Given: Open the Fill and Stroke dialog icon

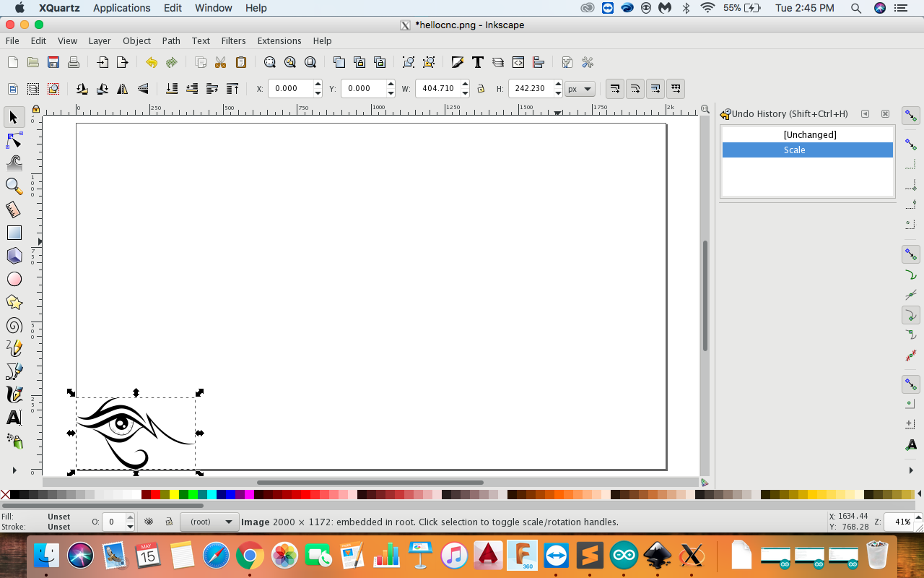Looking at the screenshot, I should pos(457,62).
